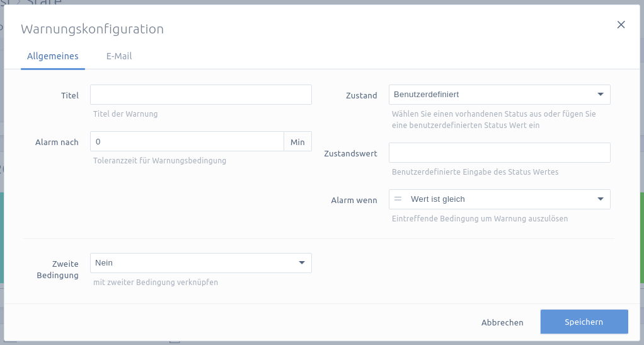Click the Wert ist gleich option text
The image size is (644, 345).
point(438,199)
